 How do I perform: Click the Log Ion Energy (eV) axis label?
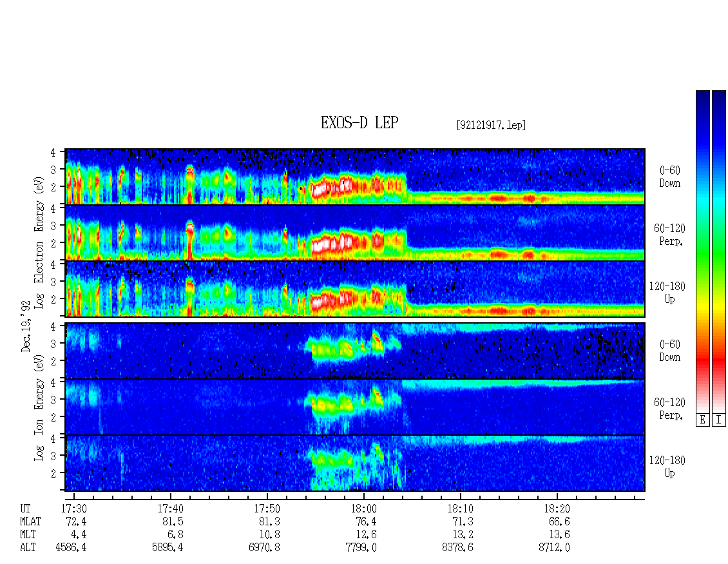[39, 408]
